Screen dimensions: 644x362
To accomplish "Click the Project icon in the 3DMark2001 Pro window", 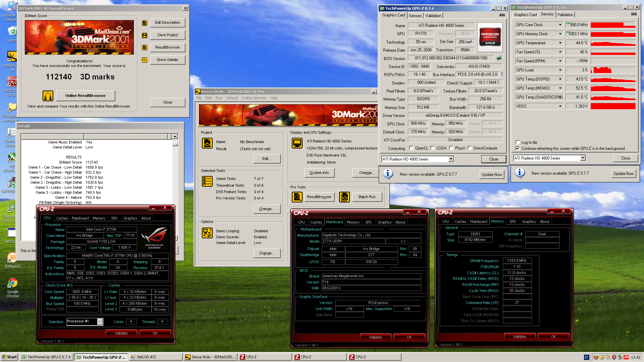I will pos(207,143).
